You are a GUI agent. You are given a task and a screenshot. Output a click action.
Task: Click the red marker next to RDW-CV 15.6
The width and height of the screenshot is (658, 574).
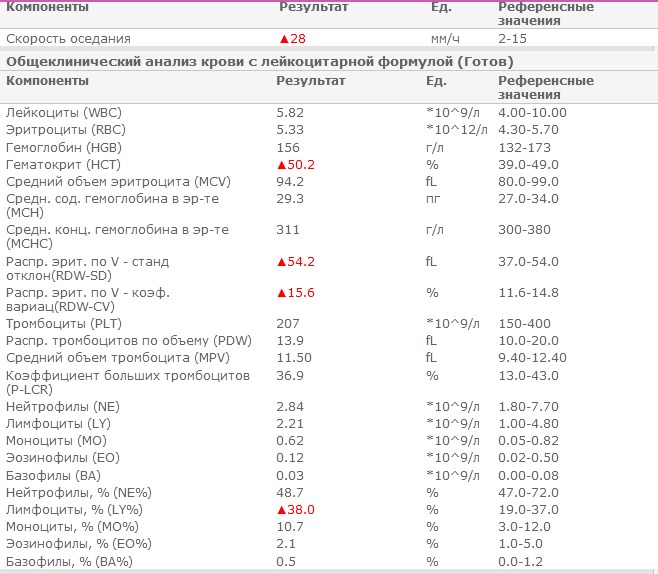coord(281,293)
